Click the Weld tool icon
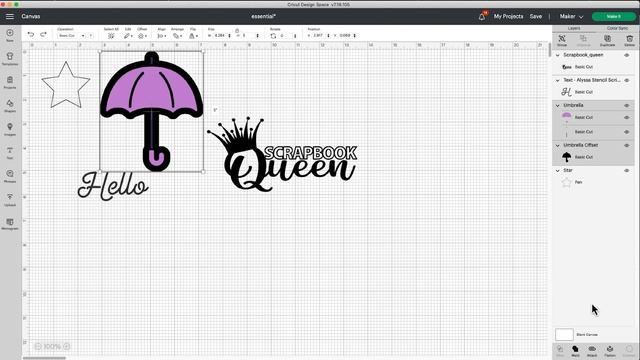This screenshot has height=360, width=640. (x=575, y=350)
